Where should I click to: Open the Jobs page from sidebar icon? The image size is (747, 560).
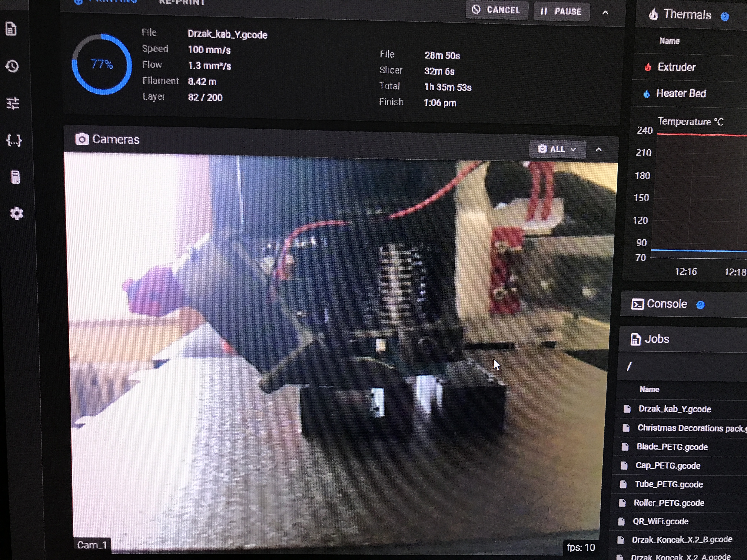click(x=11, y=29)
